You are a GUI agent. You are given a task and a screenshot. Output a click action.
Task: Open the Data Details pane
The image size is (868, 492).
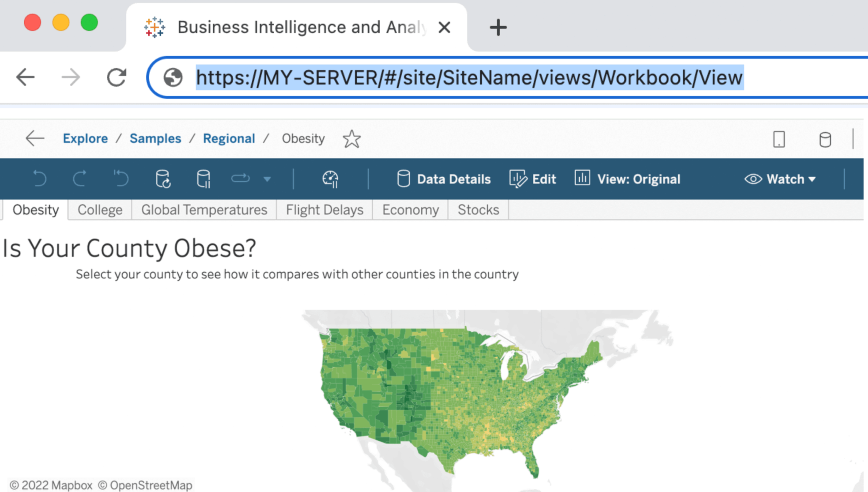pos(443,179)
